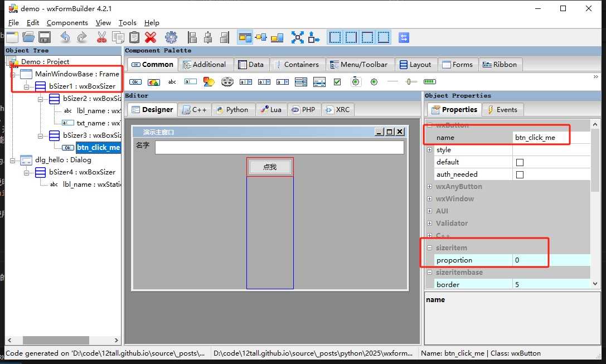Image resolution: width=606 pixels, height=364 pixels.
Task: Add a wxCheckBox from the palette
Action: 337,82
